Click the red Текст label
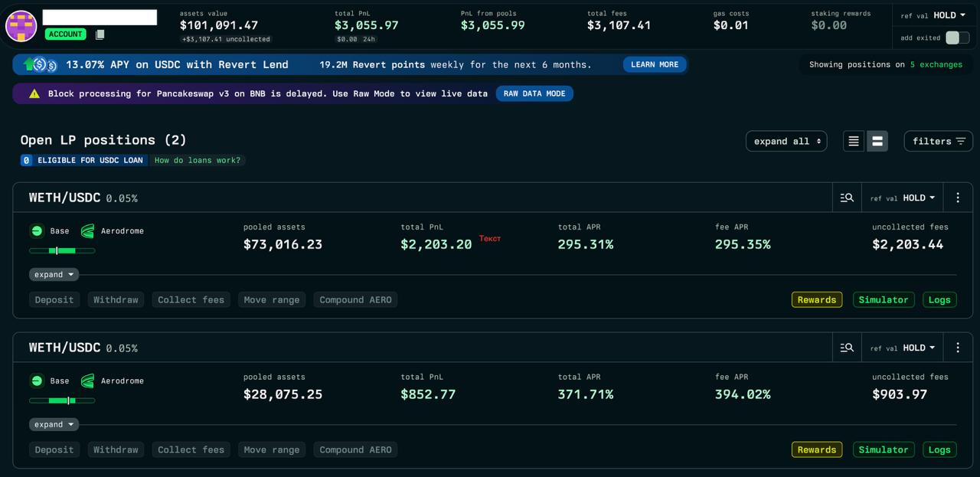The height and width of the screenshot is (477, 980). (x=490, y=238)
